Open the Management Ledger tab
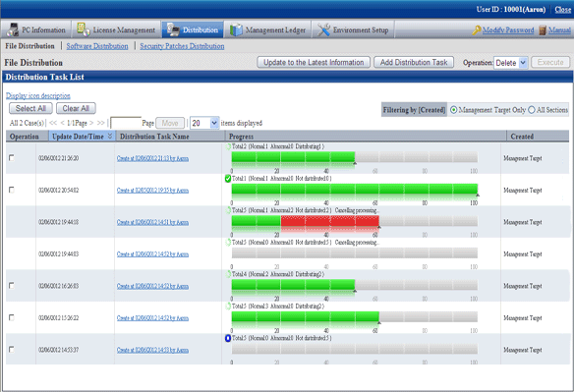This screenshot has width=574, height=392. (x=268, y=29)
